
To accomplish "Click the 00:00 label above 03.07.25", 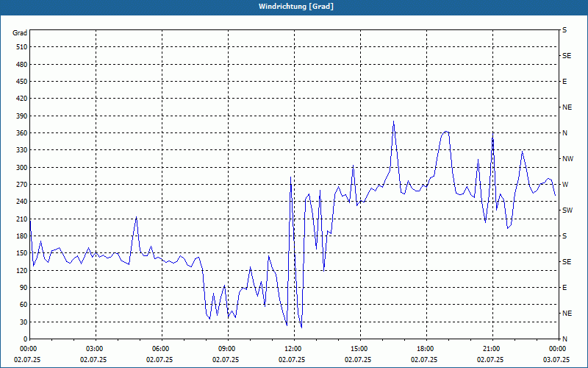I will point(556,348).
